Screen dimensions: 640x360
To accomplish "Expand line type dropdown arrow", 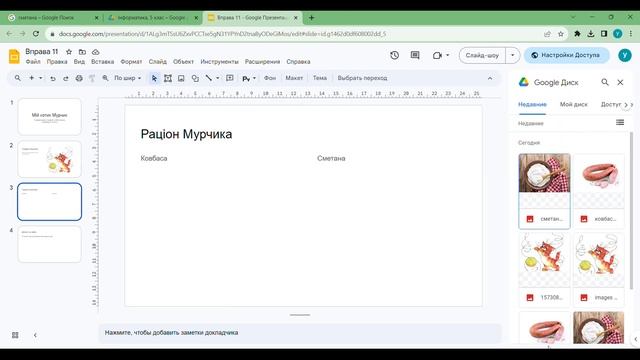I will pyautogui.click(x=218, y=78).
